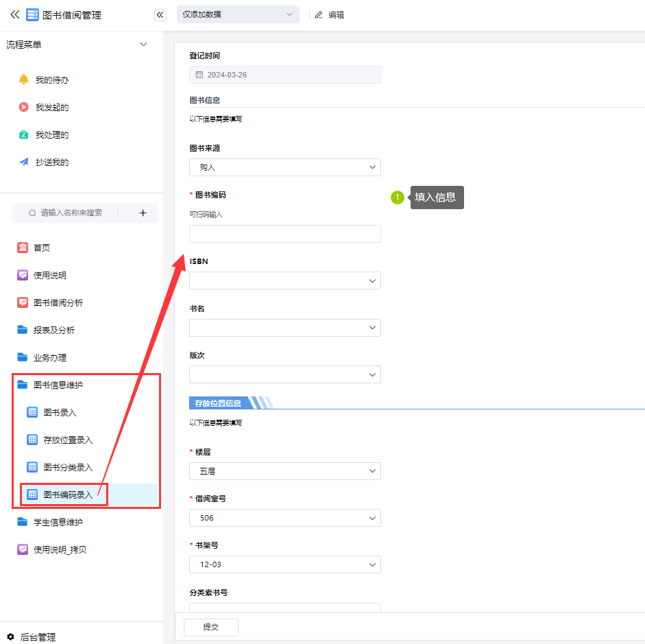Screen dimensions: 645x644
Task: Click the plus icon to add new item
Action: (143, 213)
